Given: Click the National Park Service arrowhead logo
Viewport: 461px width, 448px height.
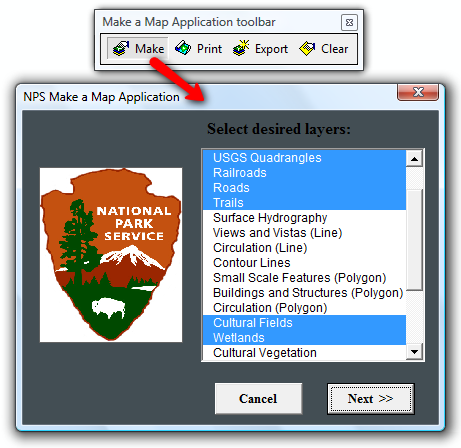Looking at the screenshot, I should 111,255.
